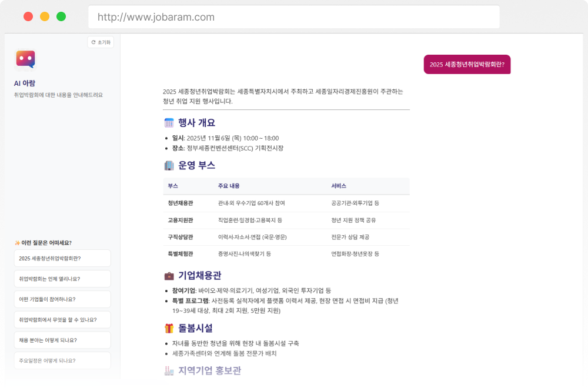The image size is (588, 391).
Task: Click the sparkle icon above suggested questions
Action: (x=17, y=243)
